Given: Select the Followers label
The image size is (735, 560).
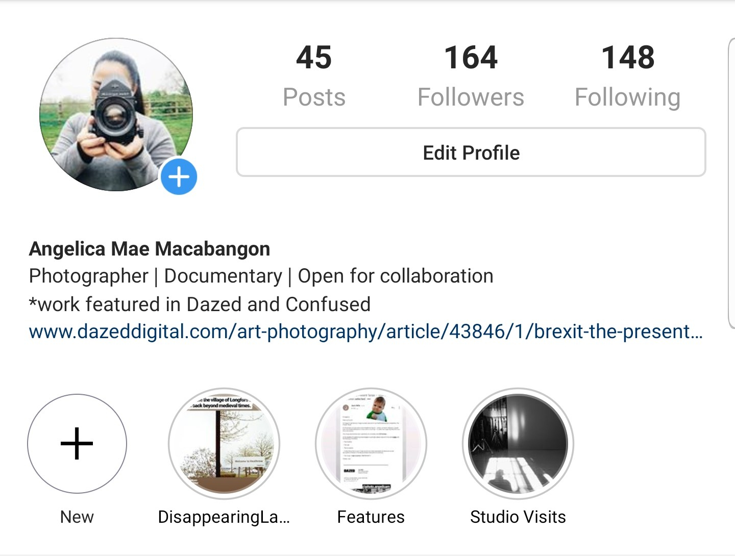Looking at the screenshot, I should click(471, 97).
